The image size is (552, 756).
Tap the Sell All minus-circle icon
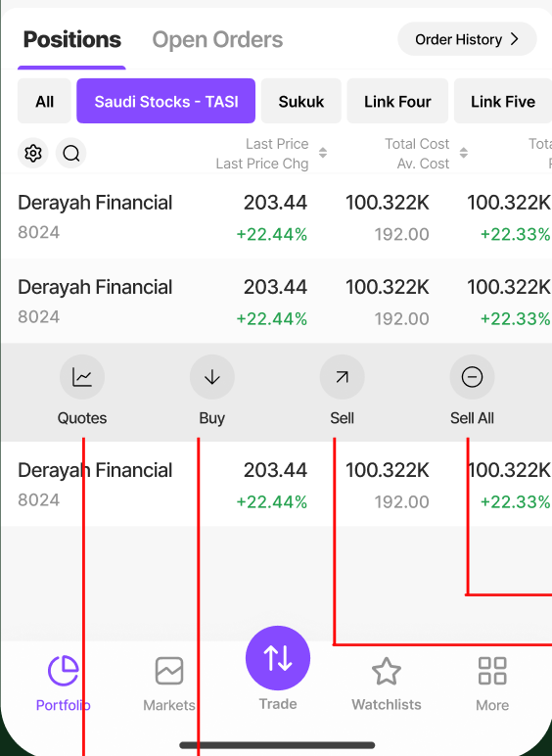click(x=472, y=377)
